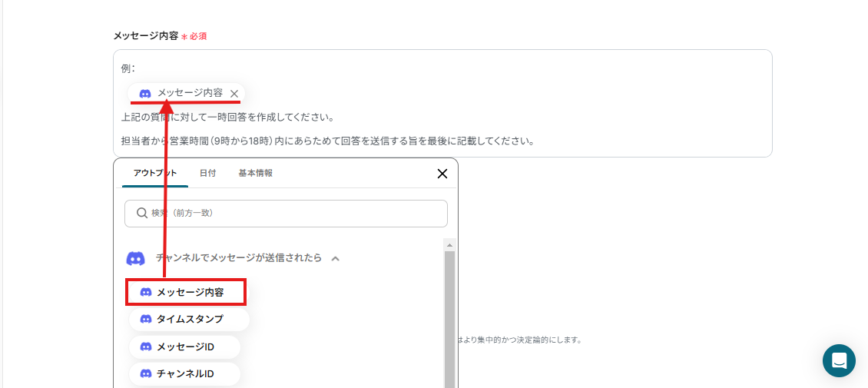Select the メッセージID output item

pos(184,347)
